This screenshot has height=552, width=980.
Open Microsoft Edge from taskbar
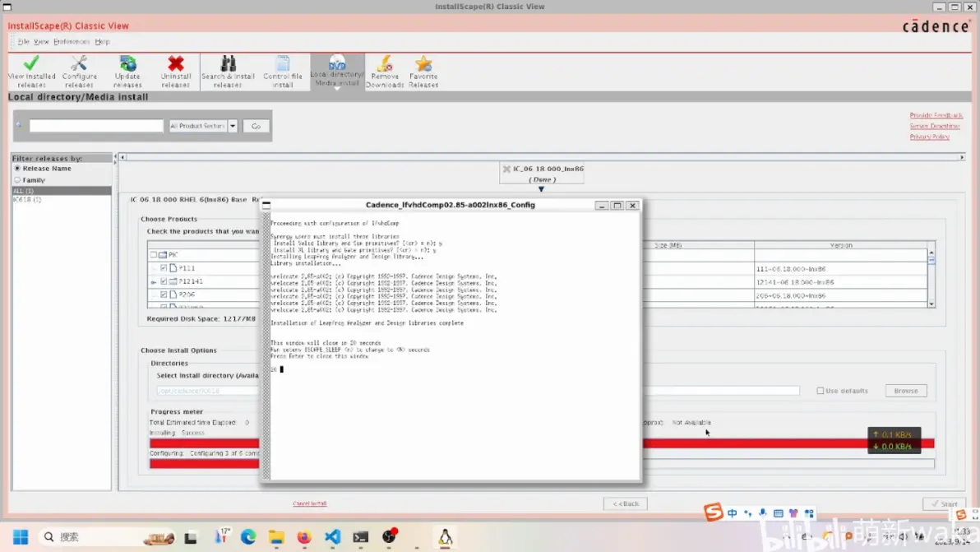tap(248, 537)
